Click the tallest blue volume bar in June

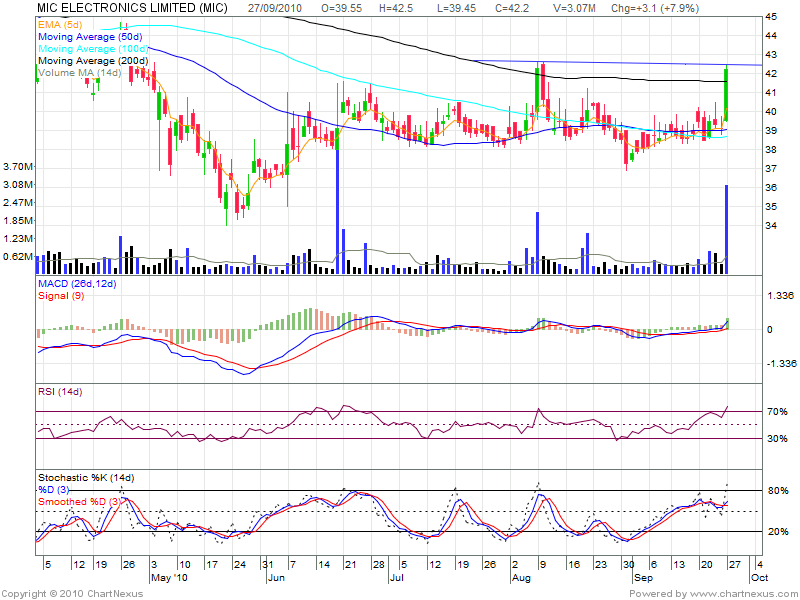[x=338, y=212]
